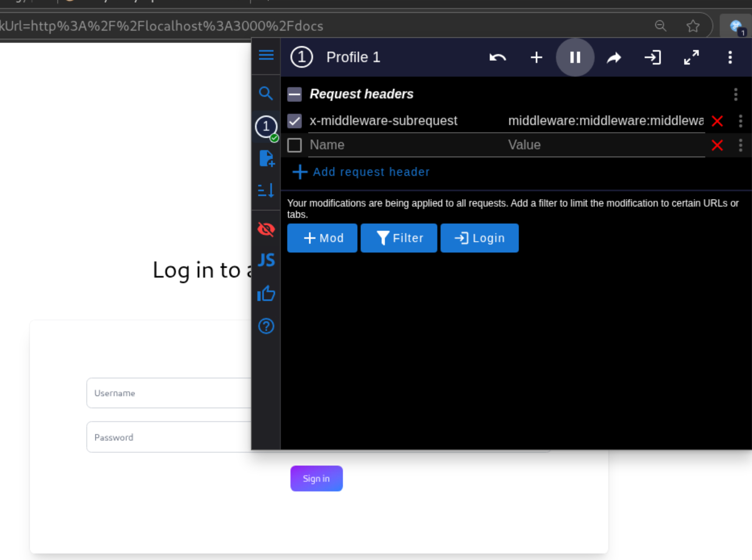Click the JS icon in sidebar
752x560 pixels.
266,260
